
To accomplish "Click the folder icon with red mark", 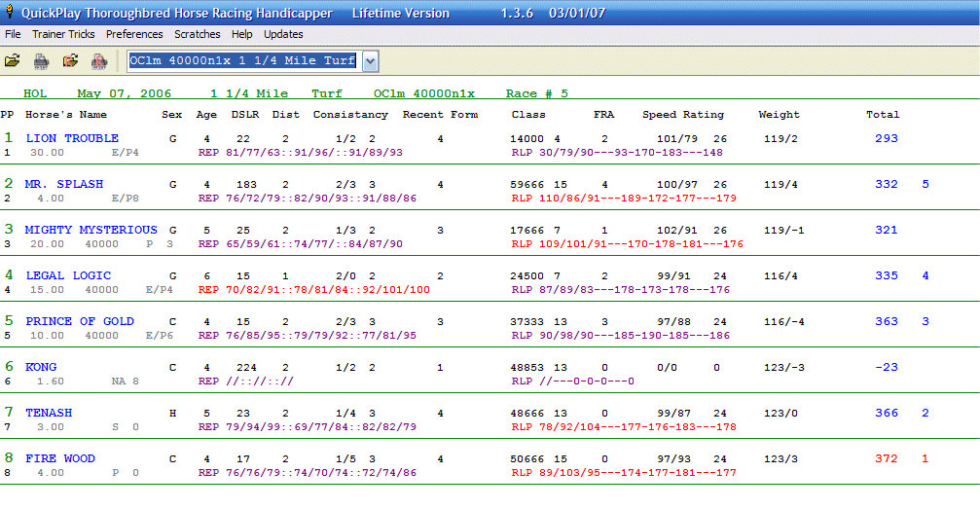I will click(70, 61).
